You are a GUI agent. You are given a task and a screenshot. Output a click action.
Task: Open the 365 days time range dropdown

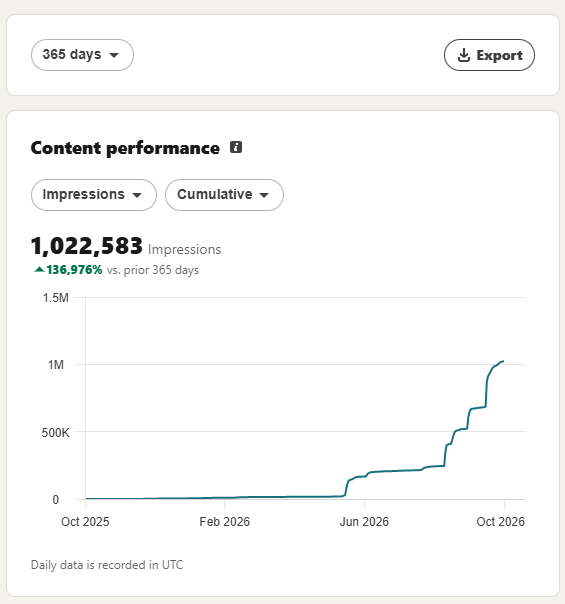coord(82,55)
